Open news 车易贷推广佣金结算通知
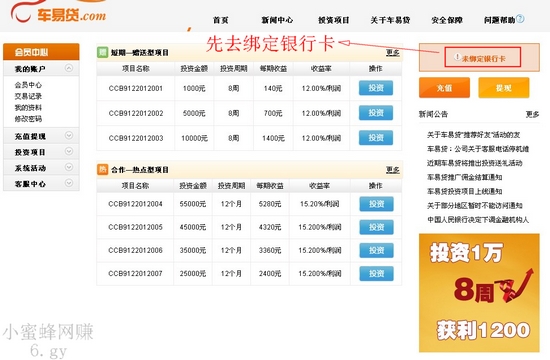The width and height of the screenshot is (550, 360). (464, 177)
